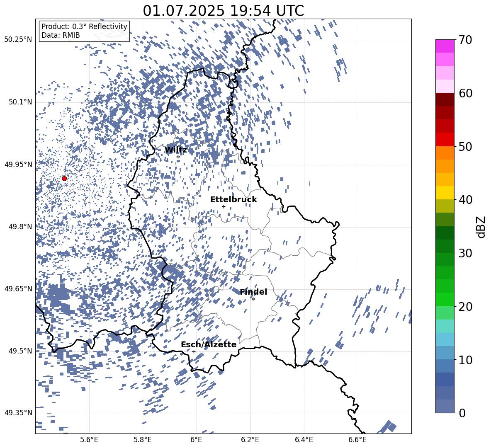The height and width of the screenshot is (448, 491).
Task: Click the 'dBZ' colorbar axis label
Action: 481,227
